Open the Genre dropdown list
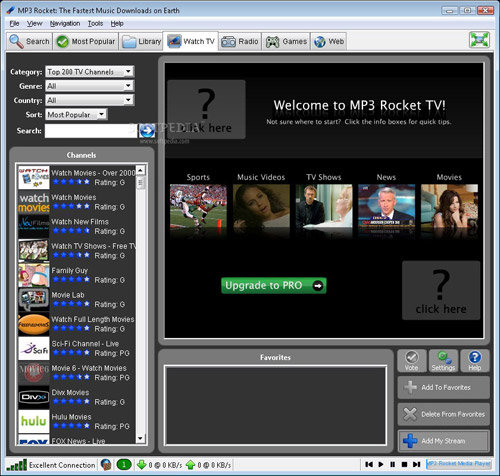Image resolution: width=500 pixels, height=476 pixels. click(x=128, y=86)
